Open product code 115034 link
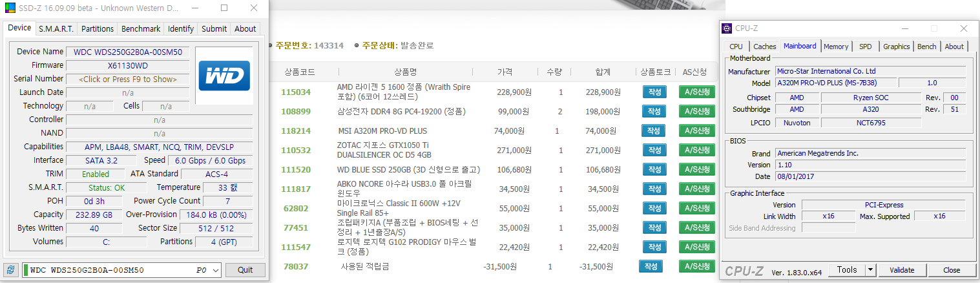980x283 pixels. click(296, 92)
